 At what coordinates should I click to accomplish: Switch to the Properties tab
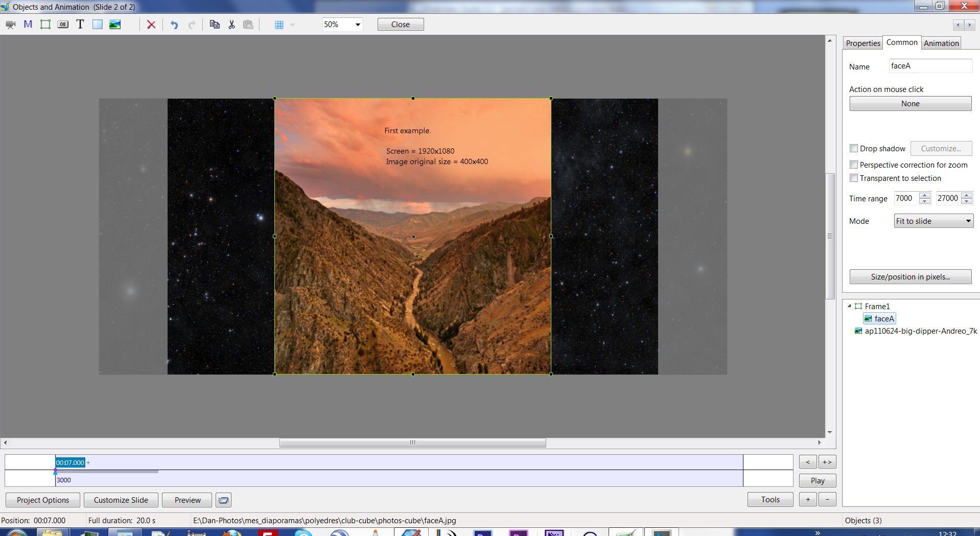862,43
